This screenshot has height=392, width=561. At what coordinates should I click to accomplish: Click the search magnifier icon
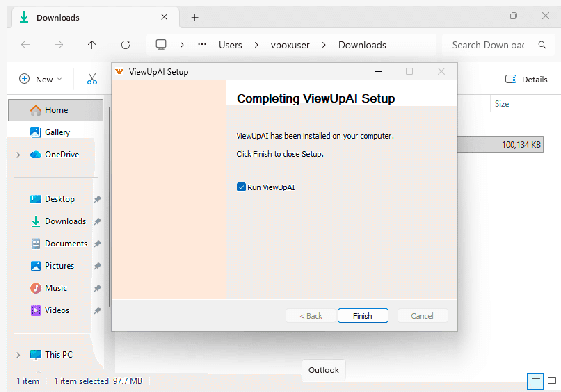[x=542, y=45]
